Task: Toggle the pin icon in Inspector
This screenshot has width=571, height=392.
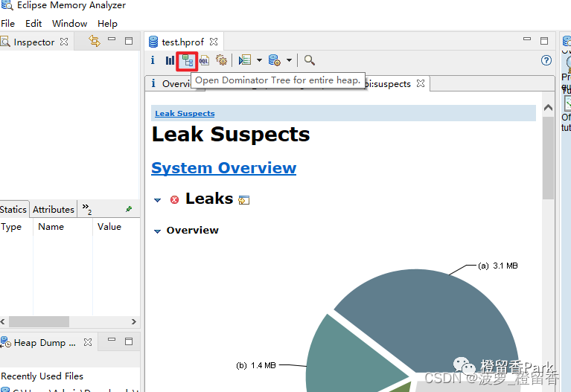Action: pyautogui.click(x=129, y=209)
